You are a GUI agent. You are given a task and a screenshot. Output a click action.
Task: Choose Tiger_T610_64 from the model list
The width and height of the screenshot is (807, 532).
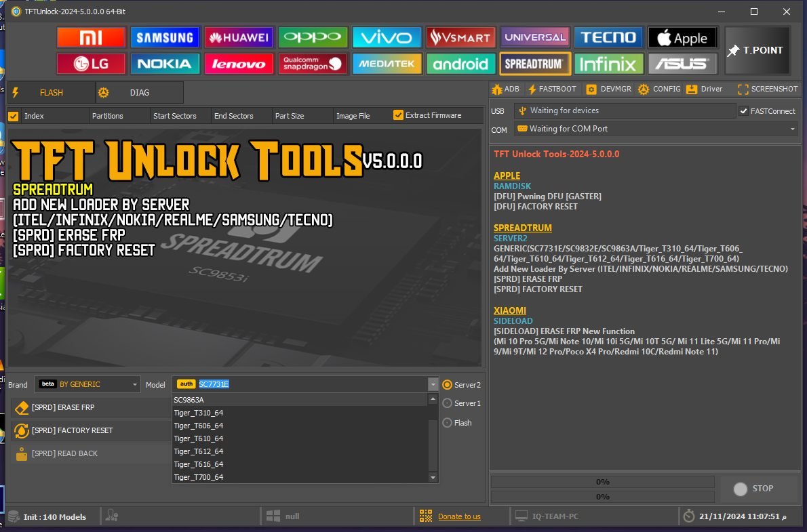click(x=300, y=438)
